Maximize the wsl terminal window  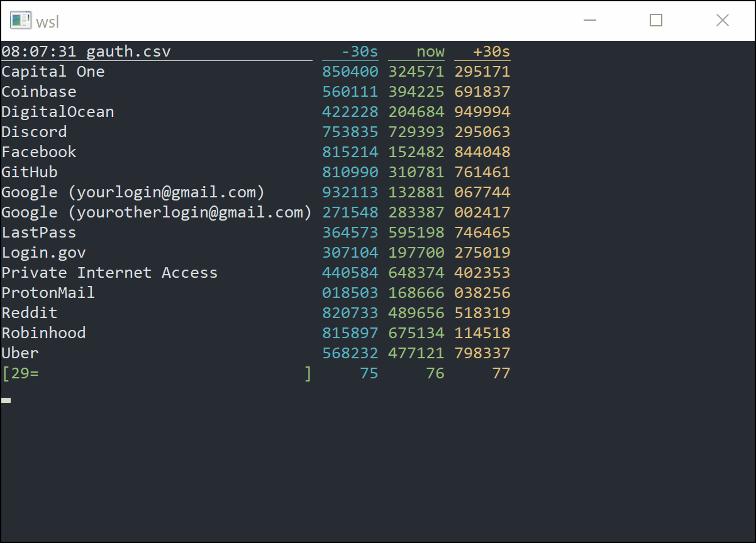pyautogui.click(x=656, y=21)
